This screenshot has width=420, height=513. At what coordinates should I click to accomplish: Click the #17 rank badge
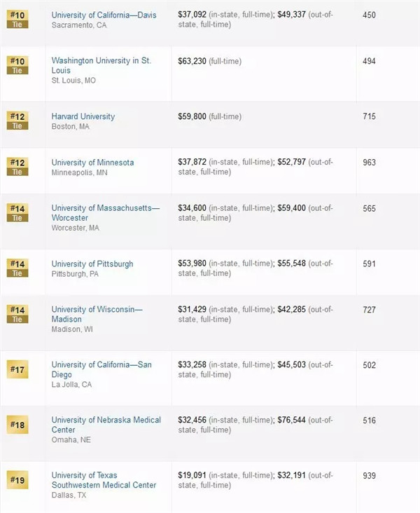pyautogui.click(x=17, y=369)
